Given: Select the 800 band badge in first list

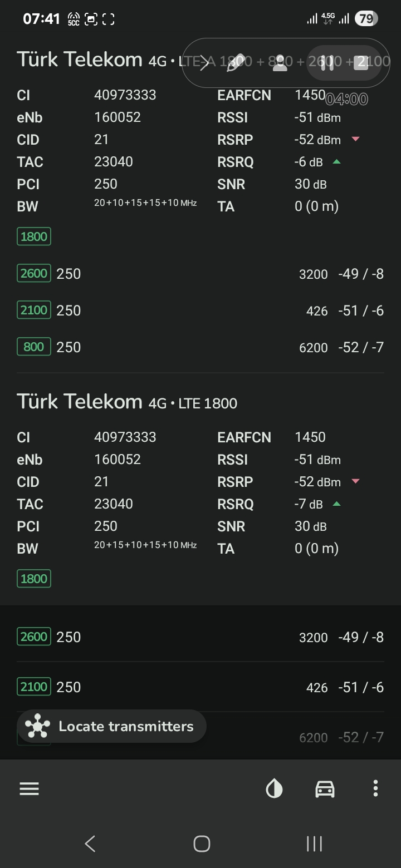Looking at the screenshot, I should click(x=34, y=347).
